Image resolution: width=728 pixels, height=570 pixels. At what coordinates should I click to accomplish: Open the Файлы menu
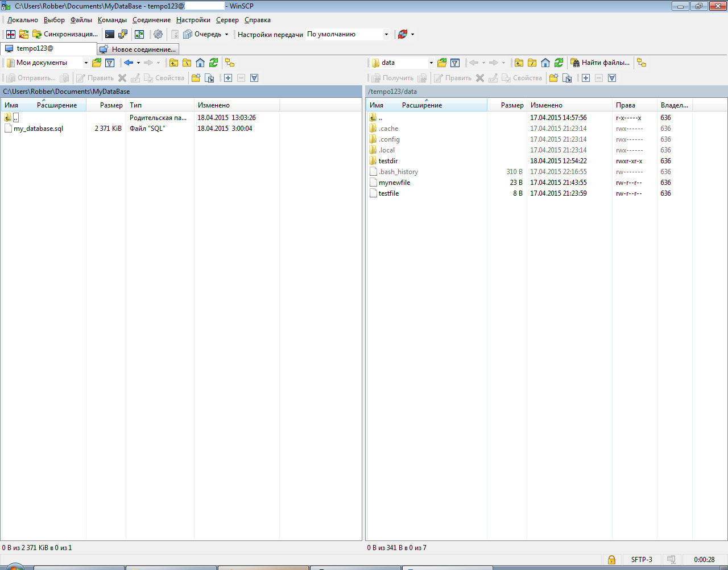click(81, 20)
